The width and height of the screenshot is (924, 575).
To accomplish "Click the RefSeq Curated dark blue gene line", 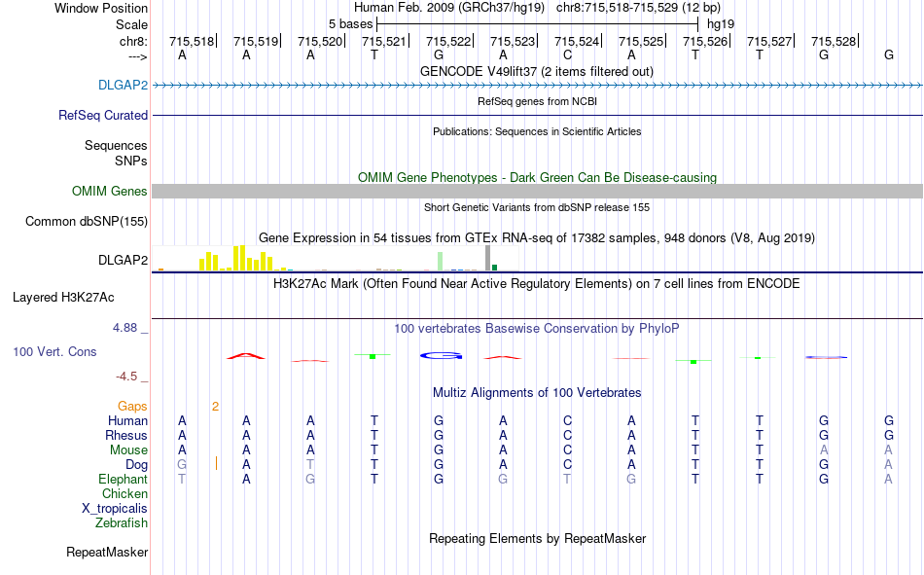I will [538, 115].
